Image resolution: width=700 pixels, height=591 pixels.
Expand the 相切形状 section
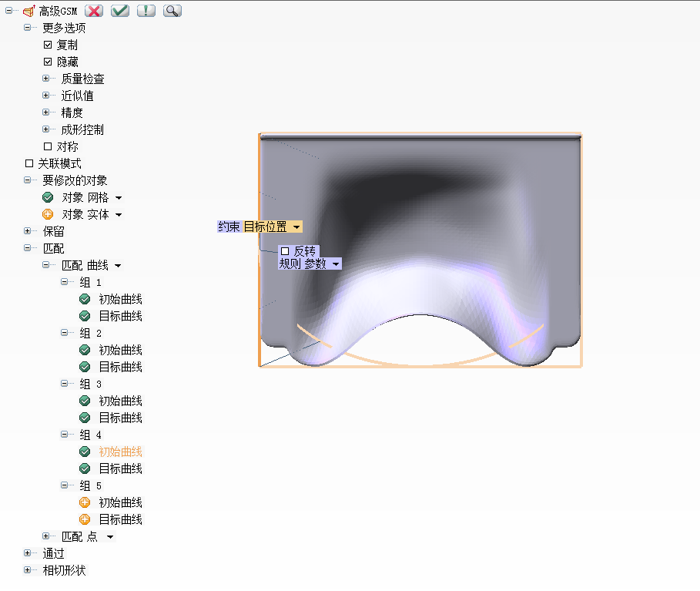pyautogui.click(x=28, y=570)
